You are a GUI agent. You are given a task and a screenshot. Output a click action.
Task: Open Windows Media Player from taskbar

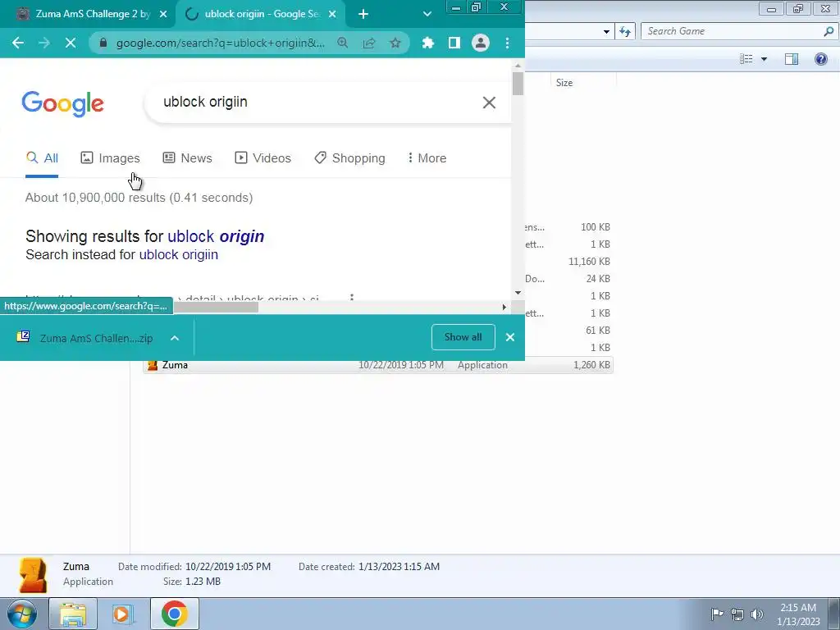123,614
